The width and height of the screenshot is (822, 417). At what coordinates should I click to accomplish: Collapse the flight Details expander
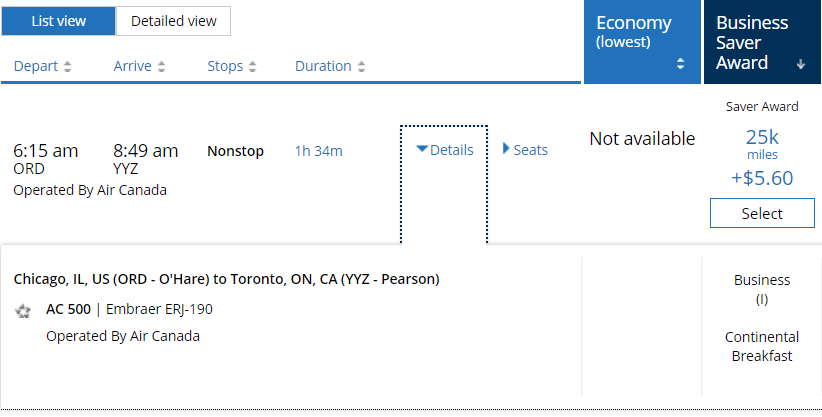point(444,150)
